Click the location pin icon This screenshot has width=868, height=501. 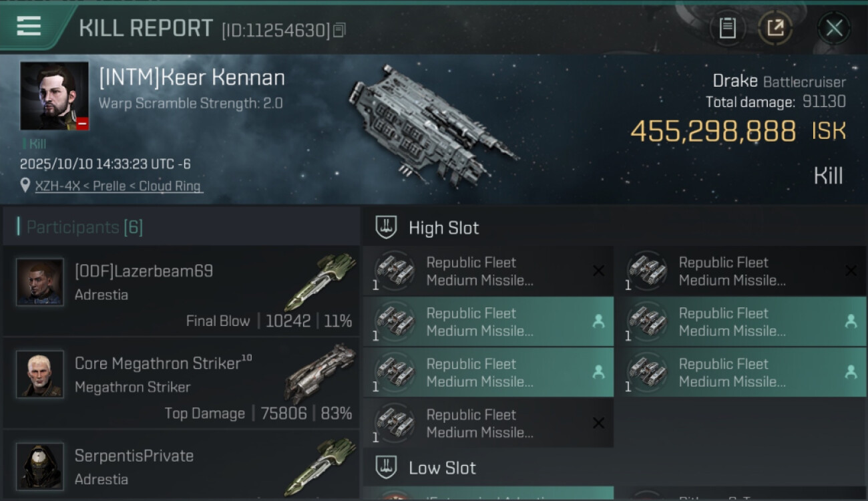point(25,186)
